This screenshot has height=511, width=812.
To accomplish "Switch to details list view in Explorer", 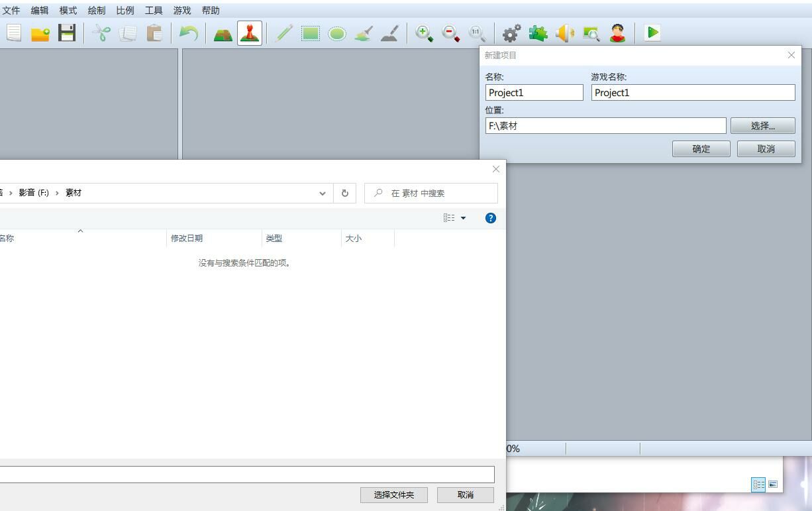I will pyautogui.click(x=758, y=484).
